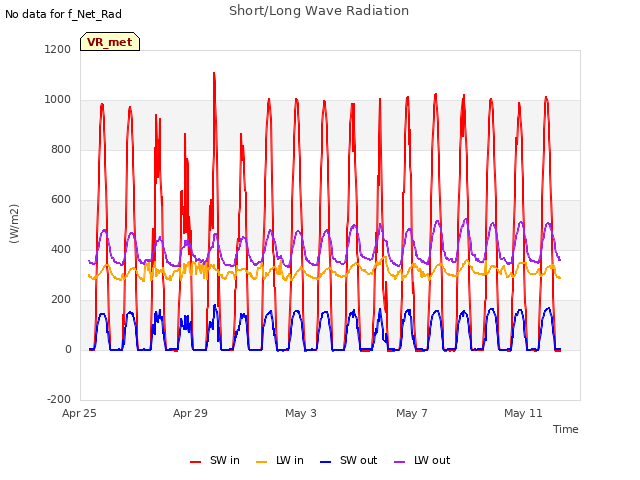Screen dimensions: 640x480
Task: Click the red SW in legend swatch
Action: tap(196, 462)
